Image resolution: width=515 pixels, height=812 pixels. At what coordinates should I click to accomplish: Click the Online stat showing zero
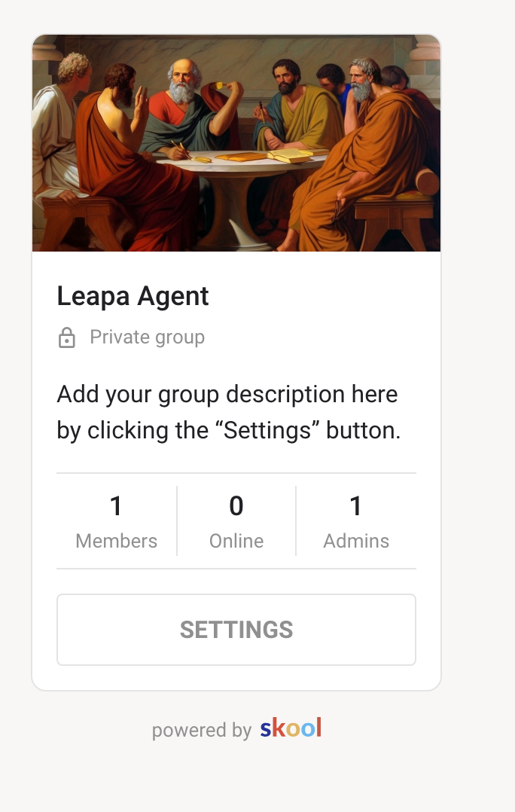click(x=236, y=506)
